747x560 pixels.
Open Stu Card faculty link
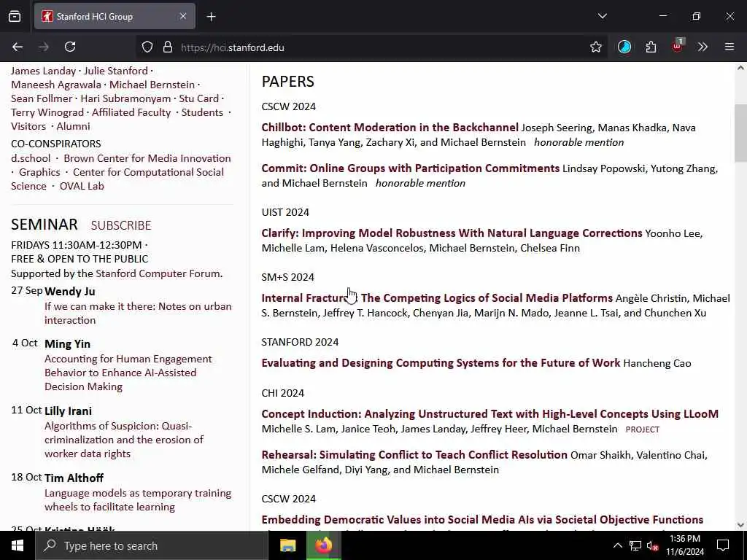198,98
